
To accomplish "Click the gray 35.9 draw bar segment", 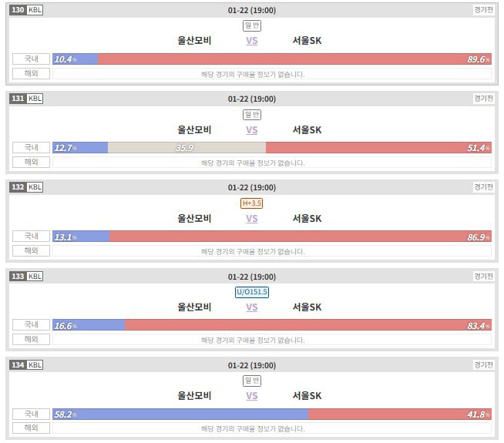I will click(186, 148).
